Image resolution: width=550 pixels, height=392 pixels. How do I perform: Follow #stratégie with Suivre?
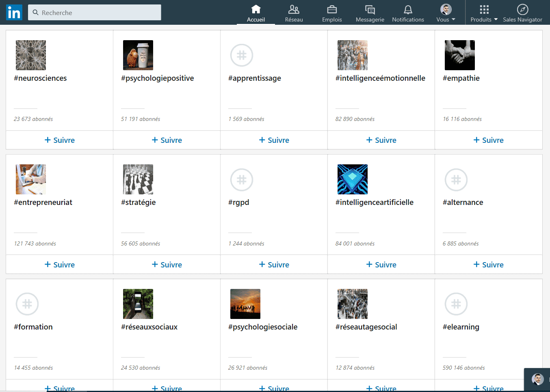click(x=167, y=265)
